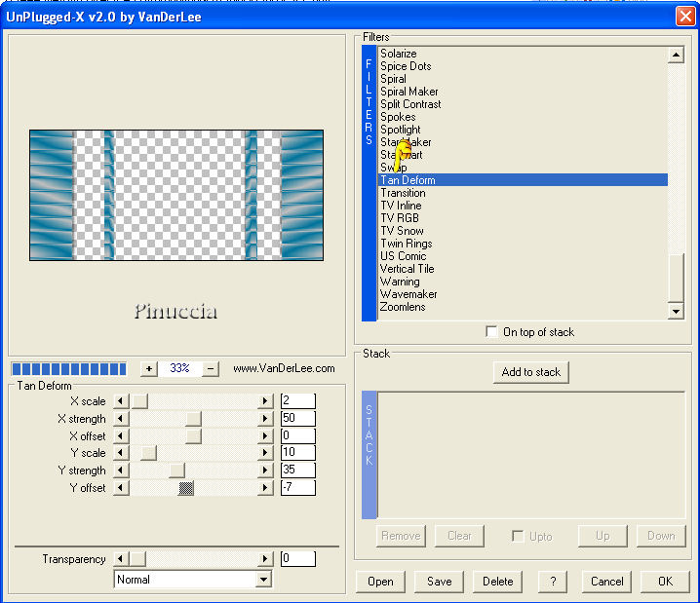Viewport: 700px width, 603px height.
Task: Click Y strength slider left arrow
Action: pos(121,471)
